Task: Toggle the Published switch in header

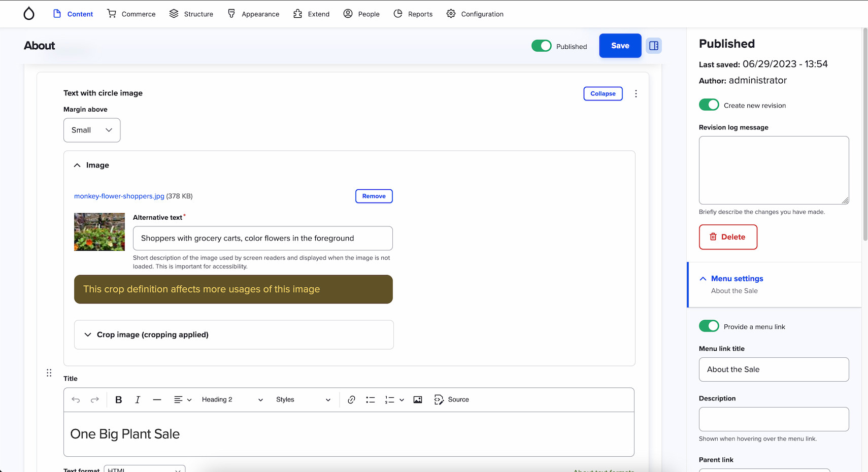Action: pyautogui.click(x=541, y=46)
